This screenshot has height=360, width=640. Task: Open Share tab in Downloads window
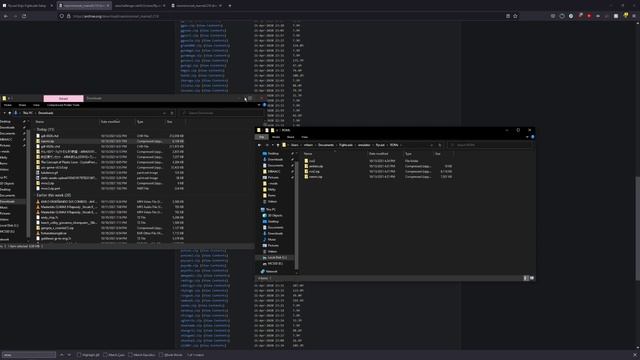[x=22, y=105]
